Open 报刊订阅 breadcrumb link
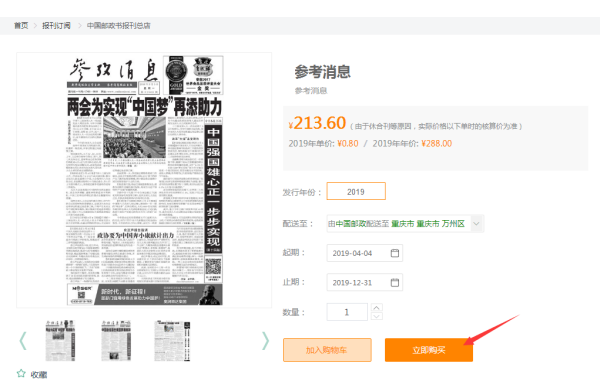The height and width of the screenshot is (390, 600). pos(56,26)
